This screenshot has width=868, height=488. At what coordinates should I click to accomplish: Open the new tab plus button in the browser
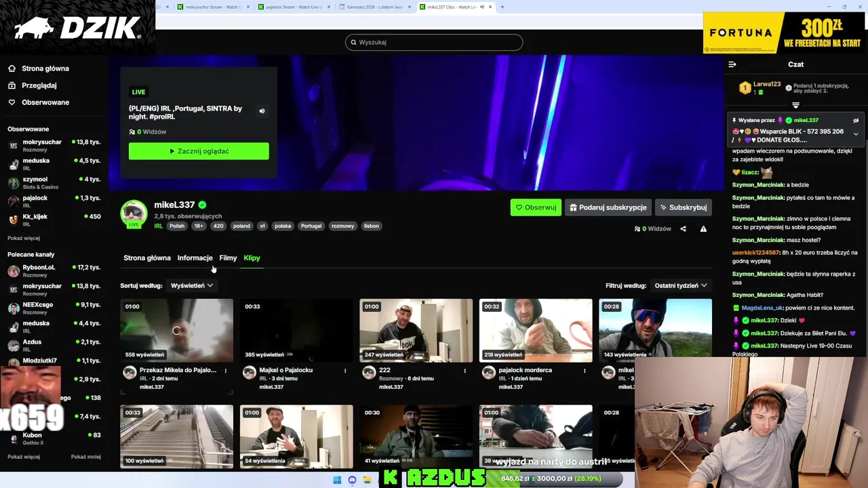click(x=502, y=7)
